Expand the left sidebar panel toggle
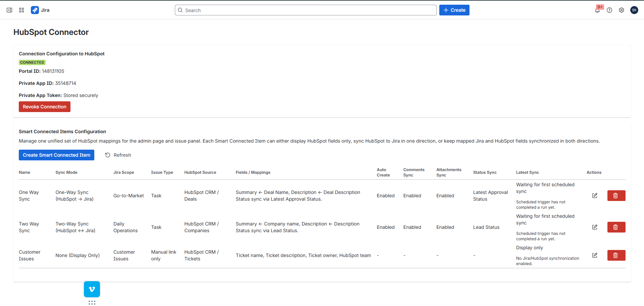644x306 pixels. [9, 10]
